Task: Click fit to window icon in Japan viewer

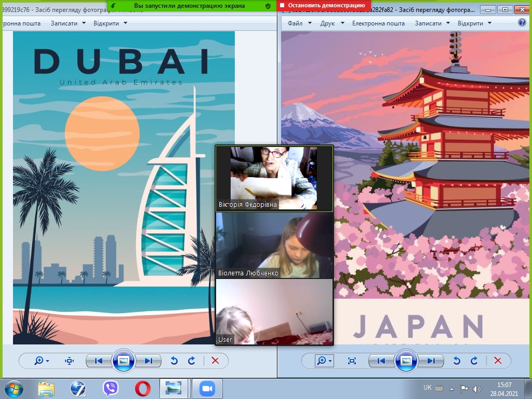Action: [x=352, y=361]
